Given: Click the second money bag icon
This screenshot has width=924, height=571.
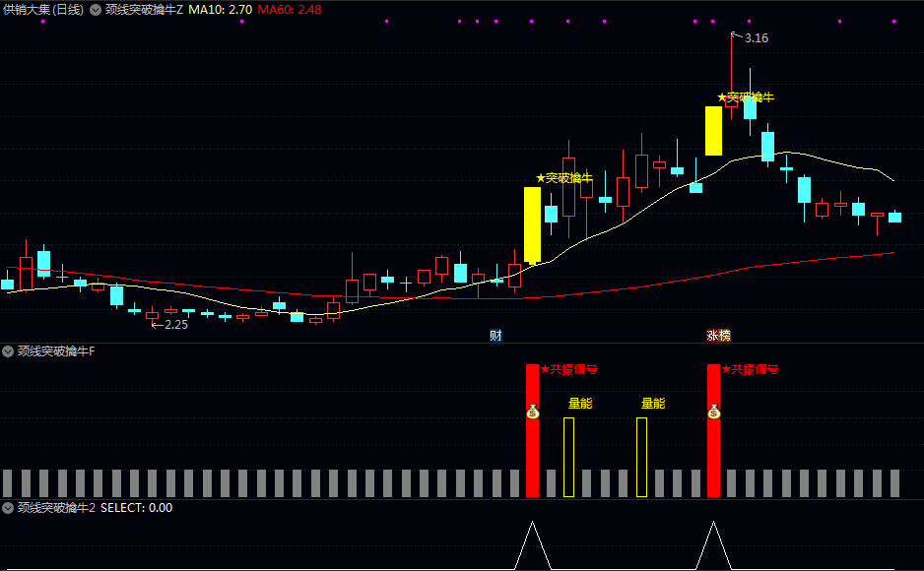Looking at the screenshot, I should 713,412.
